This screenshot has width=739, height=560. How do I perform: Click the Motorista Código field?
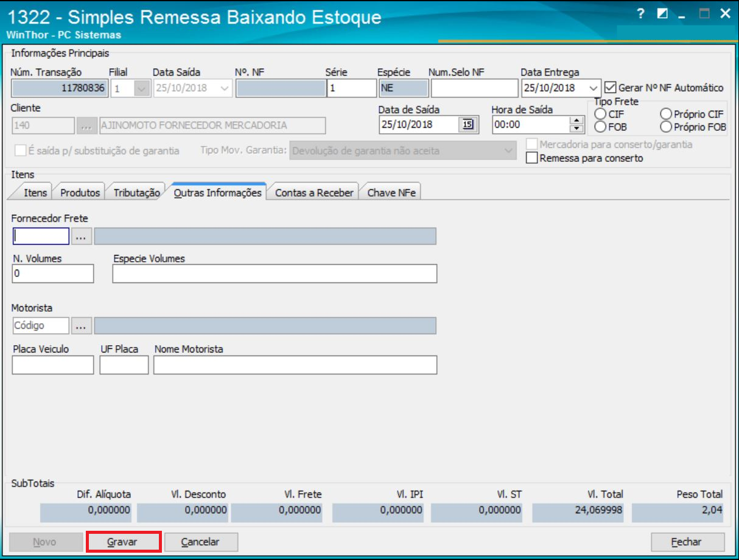(x=41, y=326)
